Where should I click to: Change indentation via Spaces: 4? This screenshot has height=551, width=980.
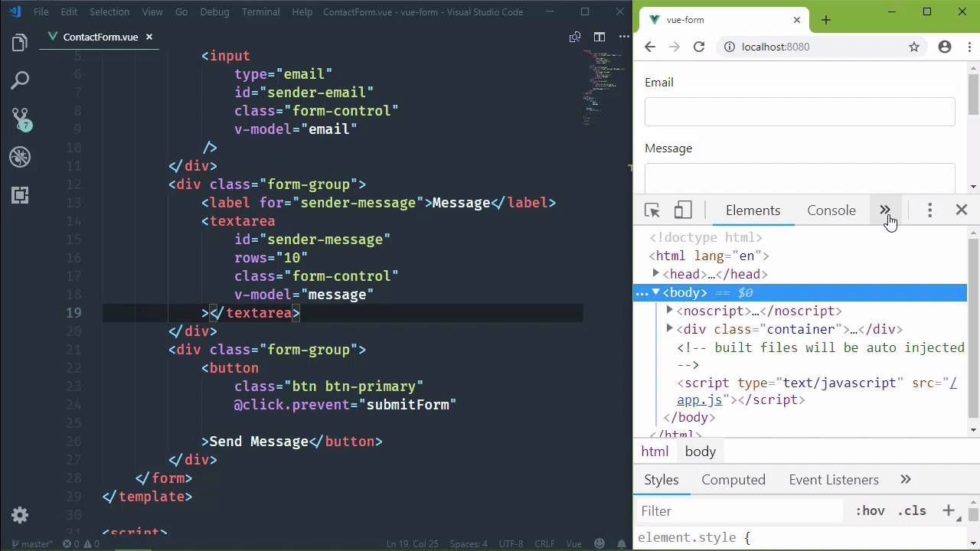[x=469, y=544]
